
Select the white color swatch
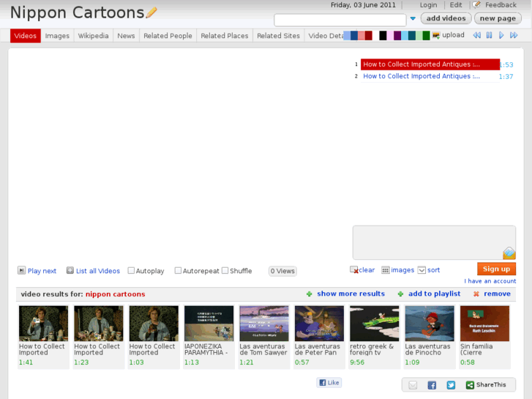pos(375,35)
